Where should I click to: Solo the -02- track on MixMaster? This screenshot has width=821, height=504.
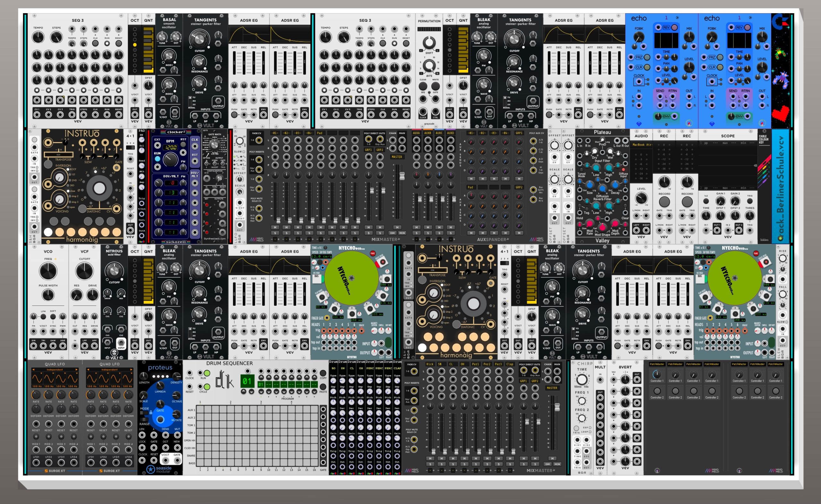click(286, 233)
